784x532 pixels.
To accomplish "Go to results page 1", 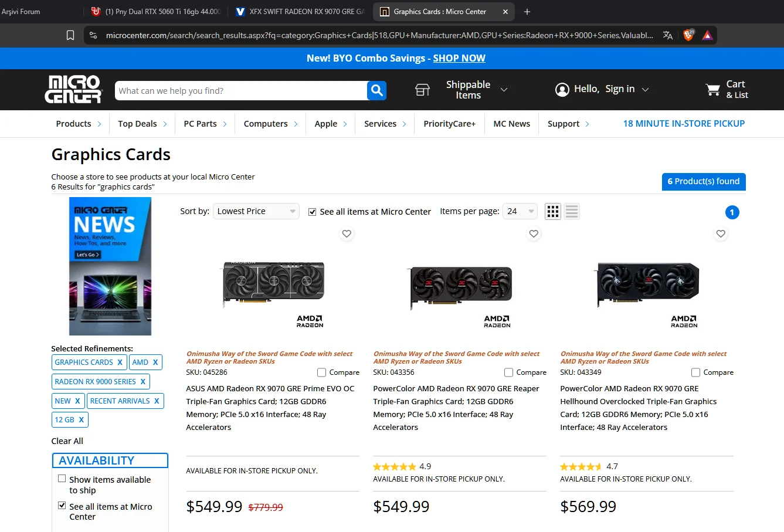I will tap(732, 212).
